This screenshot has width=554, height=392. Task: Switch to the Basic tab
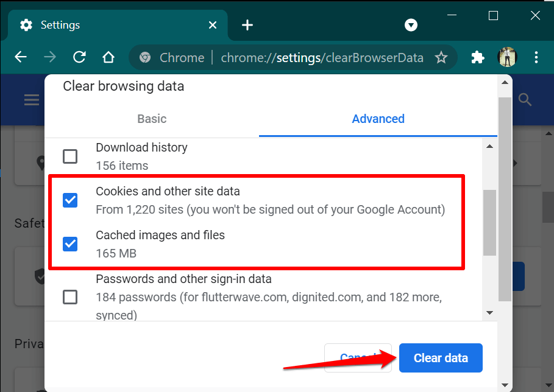pos(152,119)
